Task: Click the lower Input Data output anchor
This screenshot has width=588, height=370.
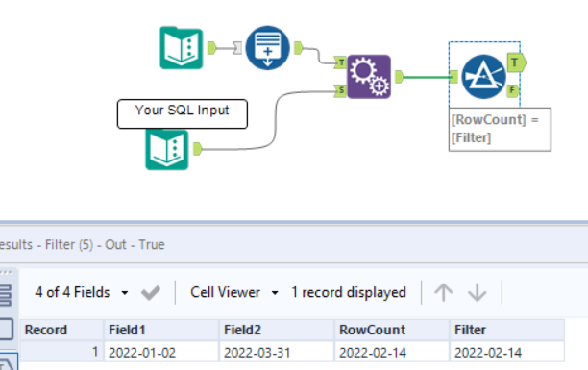Action: [x=198, y=149]
